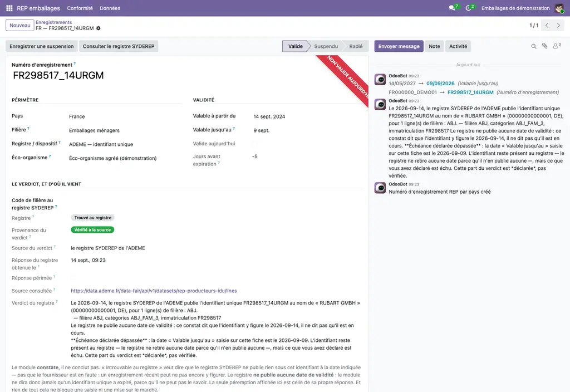Click OdooBot avatar on 'Numéro d'enregistrement REP' message

coord(380,188)
